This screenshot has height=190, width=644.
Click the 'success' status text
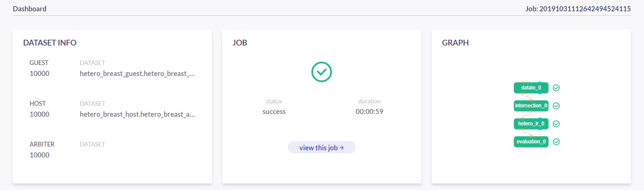click(x=274, y=112)
